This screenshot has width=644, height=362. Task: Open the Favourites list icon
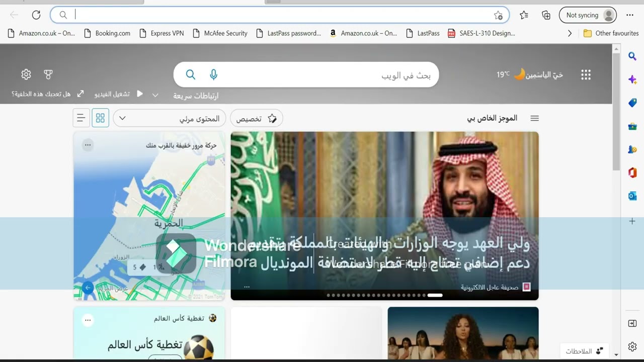point(524,15)
